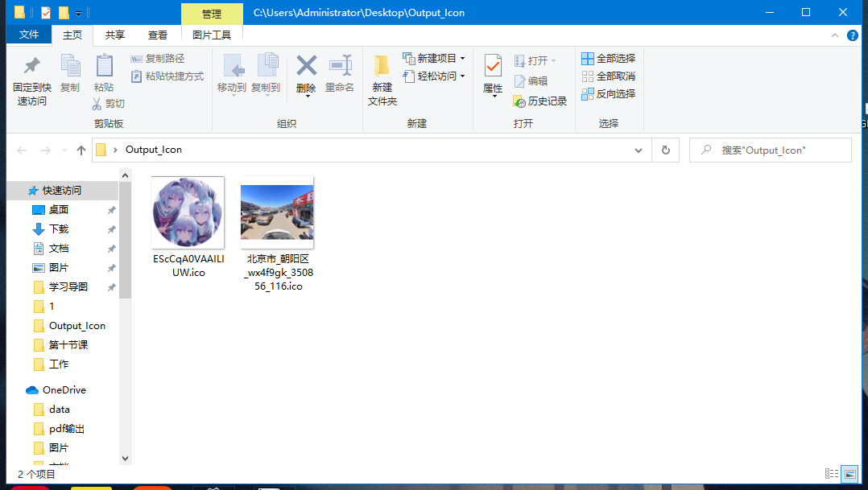This screenshot has height=490, width=868.
Task: Switch to the 主页 ribbon tab
Action: coord(72,35)
